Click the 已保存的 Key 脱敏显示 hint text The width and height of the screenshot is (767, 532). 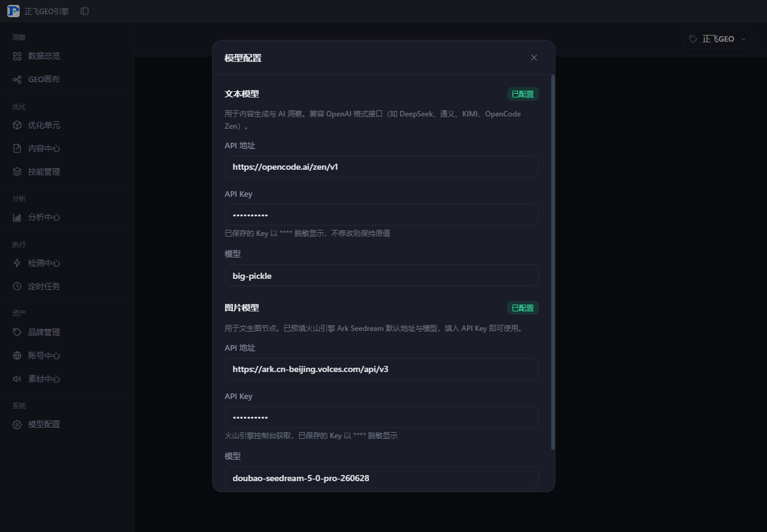coord(307,233)
